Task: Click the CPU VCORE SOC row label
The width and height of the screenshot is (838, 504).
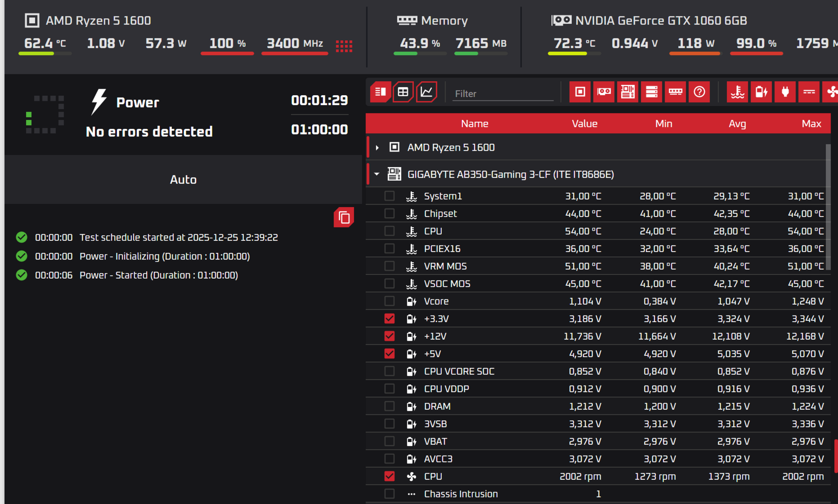Action: coord(459,371)
